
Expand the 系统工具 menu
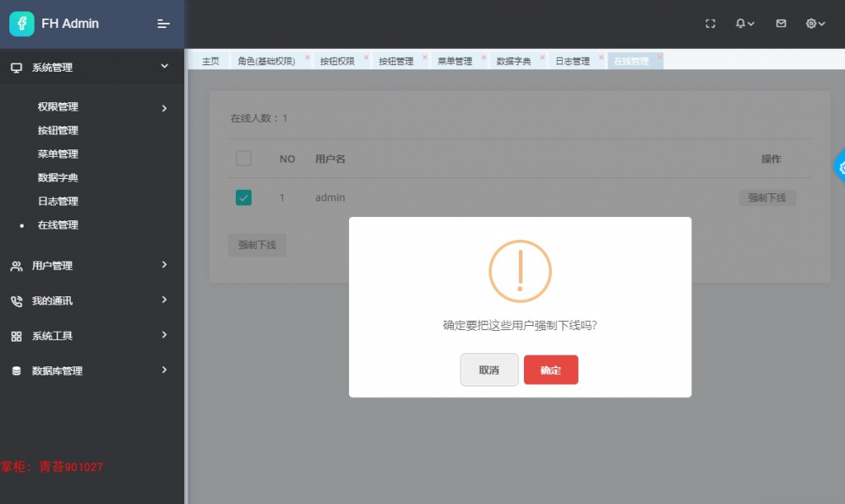[53, 335]
